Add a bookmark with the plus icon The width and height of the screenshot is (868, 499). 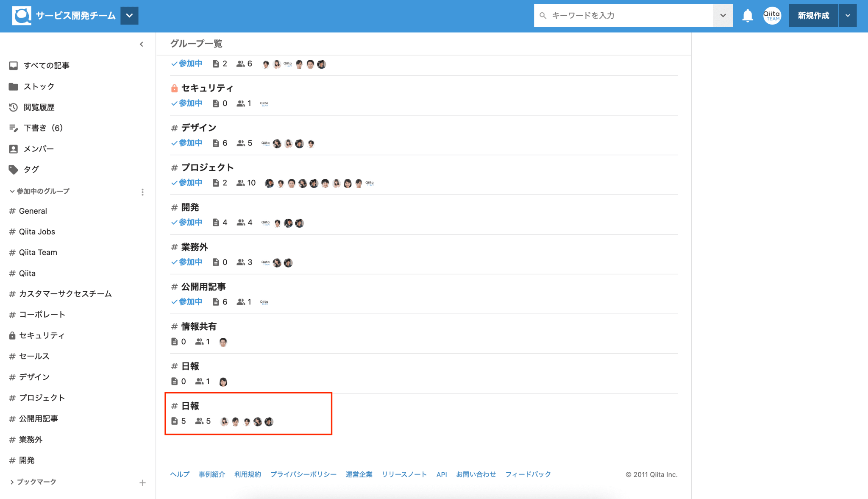pos(142,483)
